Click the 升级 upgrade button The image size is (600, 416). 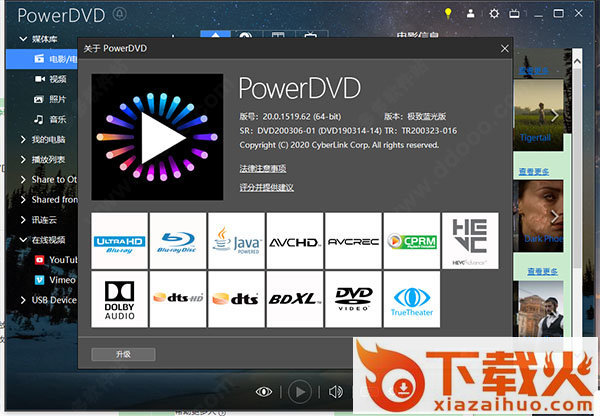[x=123, y=354]
